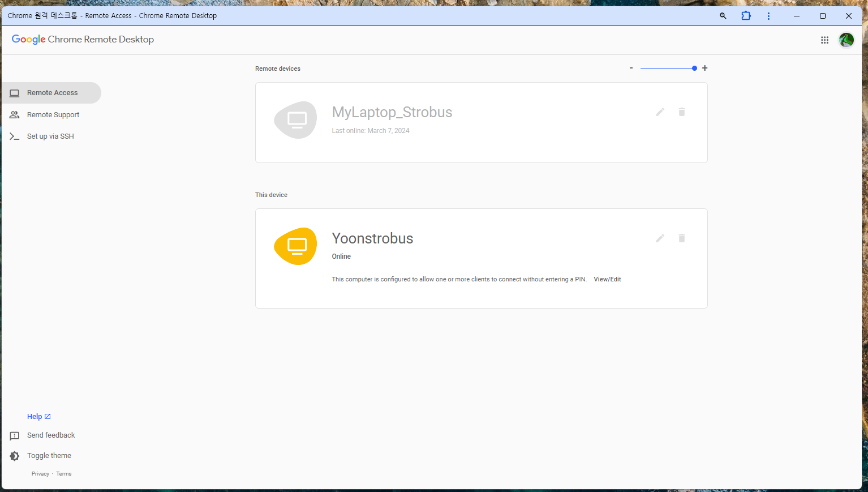Open Set up via SSH
The width and height of the screenshot is (868, 492).
pos(51,136)
